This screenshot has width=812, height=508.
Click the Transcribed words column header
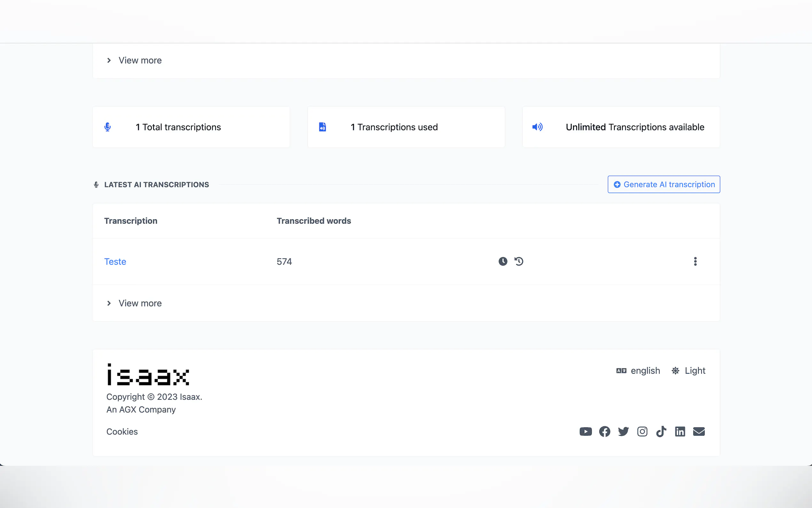(x=314, y=221)
